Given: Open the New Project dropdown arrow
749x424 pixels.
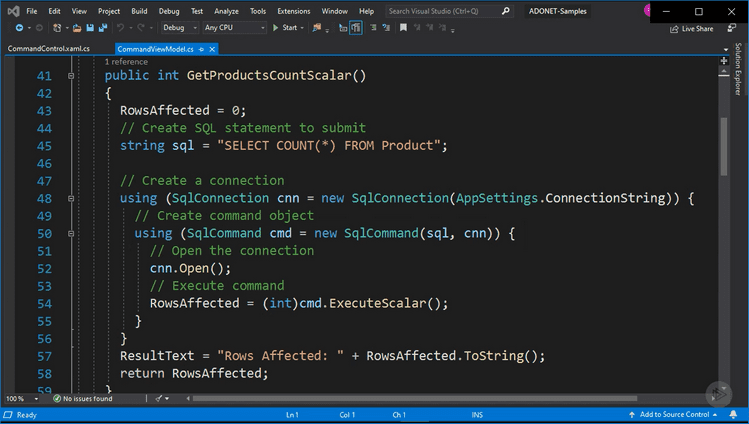Looking at the screenshot, I should pos(67,28).
